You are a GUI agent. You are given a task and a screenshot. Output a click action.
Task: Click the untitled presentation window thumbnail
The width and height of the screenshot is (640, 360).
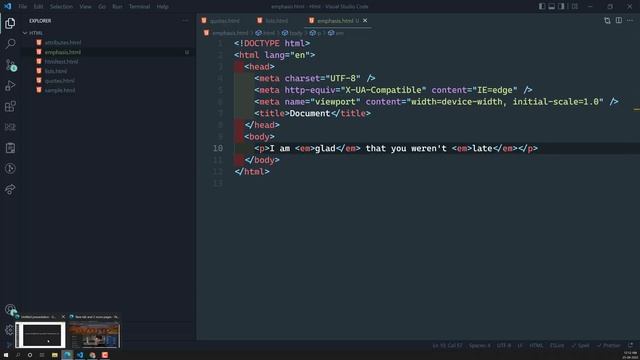click(x=40, y=335)
